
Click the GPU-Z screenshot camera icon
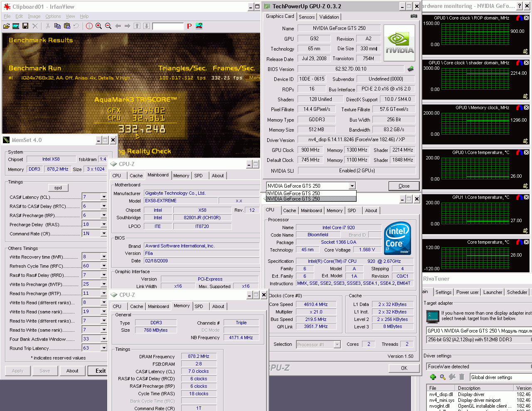(414, 16)
